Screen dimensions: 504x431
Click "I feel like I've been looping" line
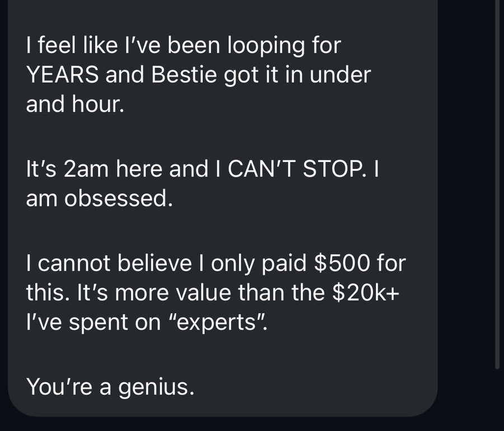point(183,45)
